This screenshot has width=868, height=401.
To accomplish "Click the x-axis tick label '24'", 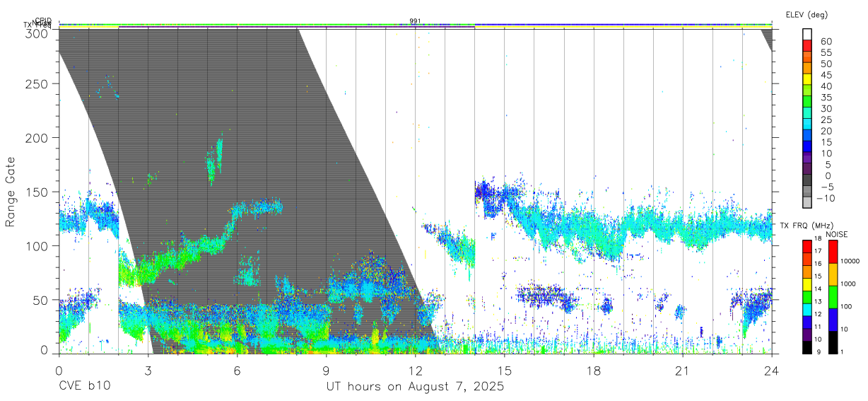I will coord(771,370).
